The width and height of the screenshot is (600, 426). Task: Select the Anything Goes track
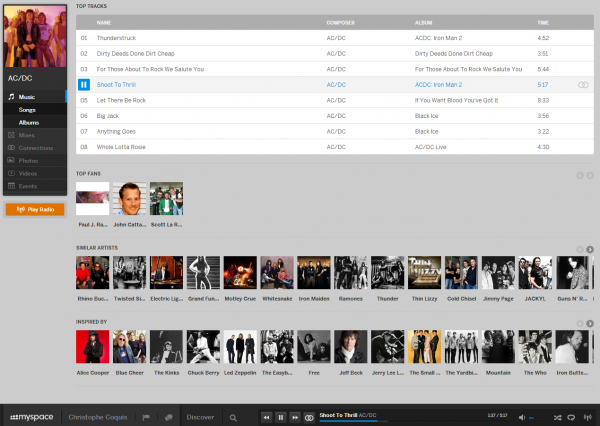(x=335, y=131)
